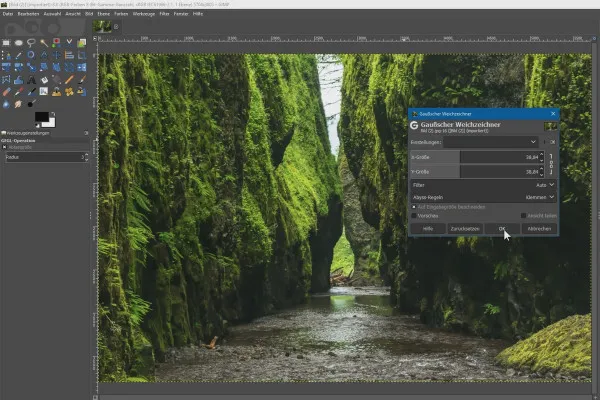The image size is (600, 400).
Task: Select the open image tab thumbnail
Action: [102, 26]
